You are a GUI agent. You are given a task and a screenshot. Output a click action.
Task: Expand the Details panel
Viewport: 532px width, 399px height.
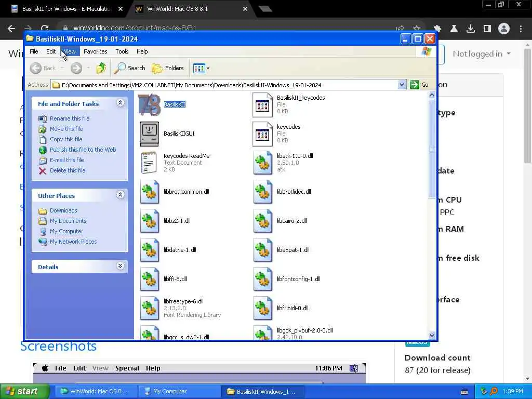tap(121, 266)
